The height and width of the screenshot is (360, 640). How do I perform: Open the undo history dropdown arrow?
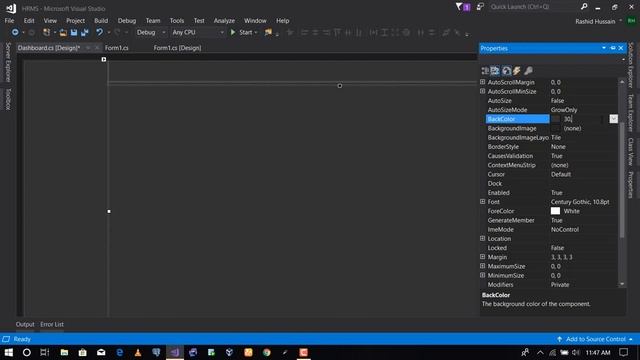tap(109, 32)
